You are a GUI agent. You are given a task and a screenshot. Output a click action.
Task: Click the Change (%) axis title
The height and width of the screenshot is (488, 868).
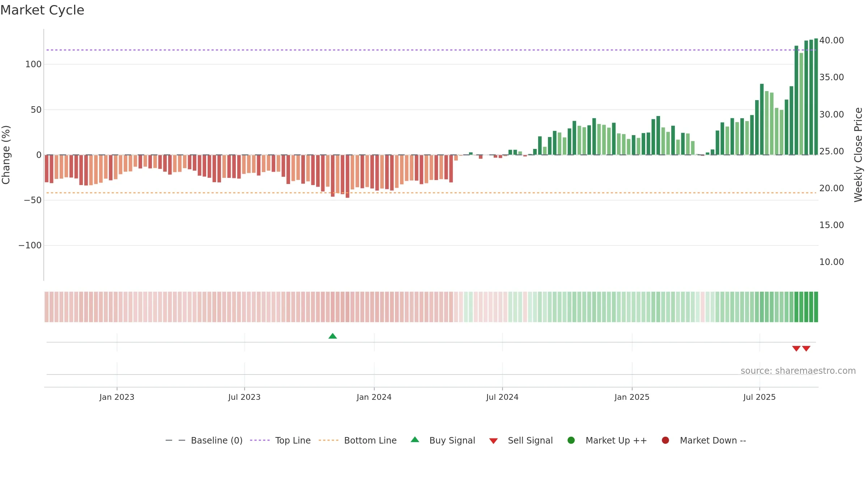tap(6, 155)
